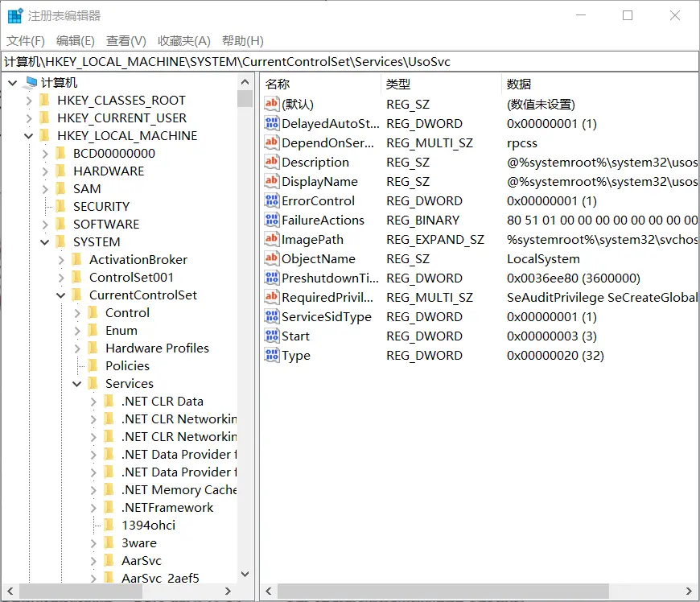
Task: Expand the HKEY_CURRENT_USER hive
Action: (x=29, y=118)
